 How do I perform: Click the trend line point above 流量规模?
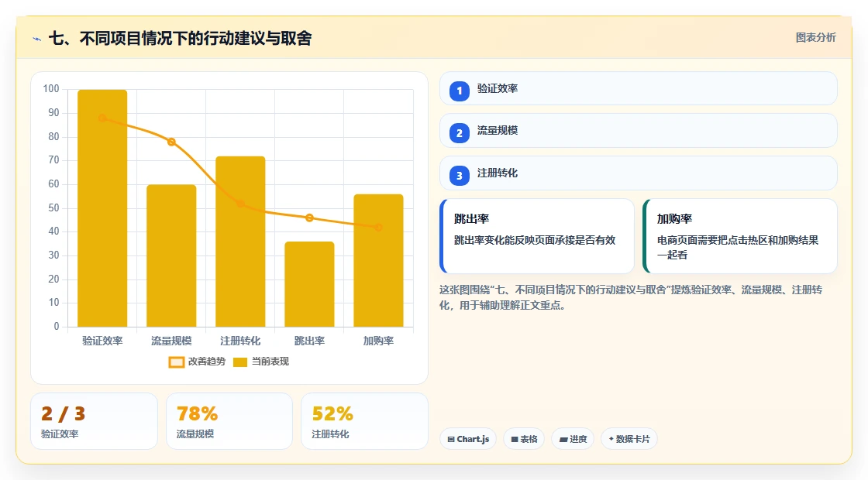[171, 142]
